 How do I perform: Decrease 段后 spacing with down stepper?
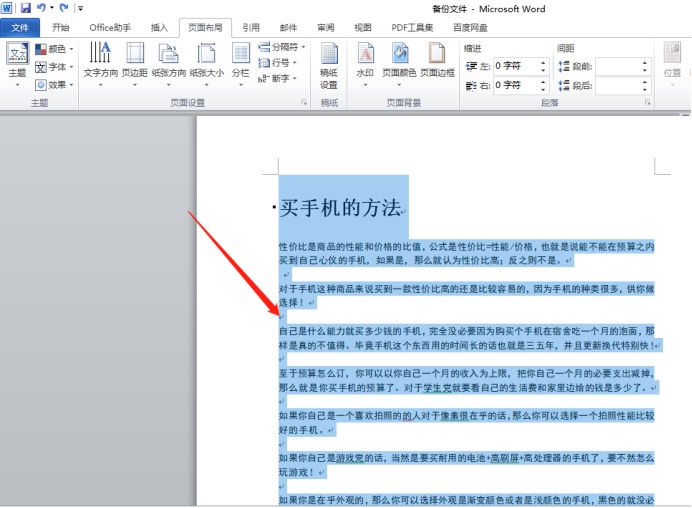pyautogui.click(x=645, y=89)
